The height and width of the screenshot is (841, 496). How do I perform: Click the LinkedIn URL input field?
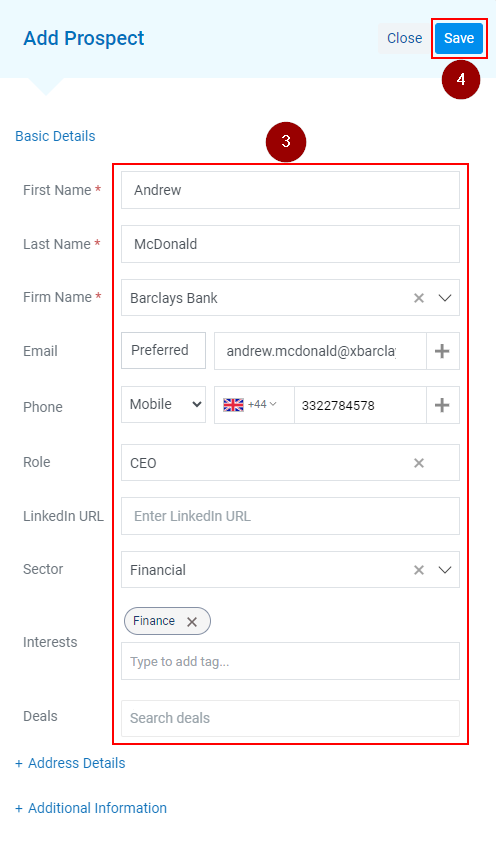point(290,516)
